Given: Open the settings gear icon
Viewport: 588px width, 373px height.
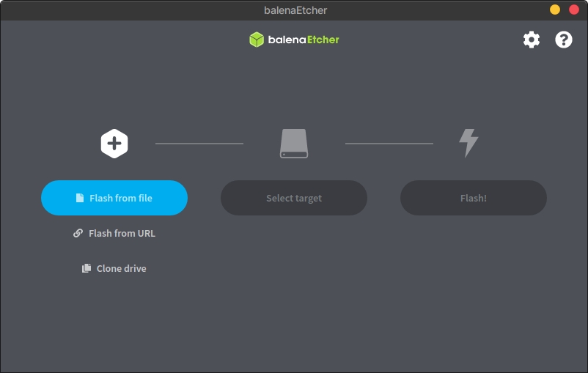Looking at the screenshot, I should 532,40.
